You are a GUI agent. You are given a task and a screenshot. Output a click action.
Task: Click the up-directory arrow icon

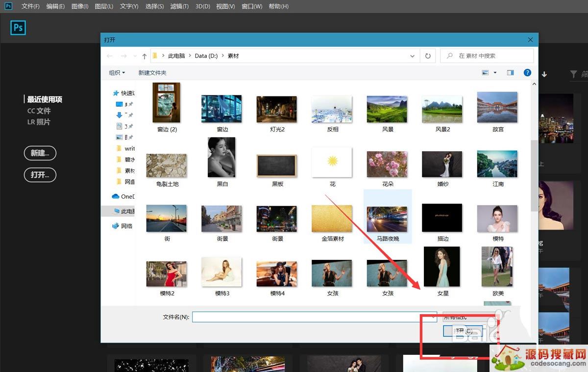click(145, 56)
